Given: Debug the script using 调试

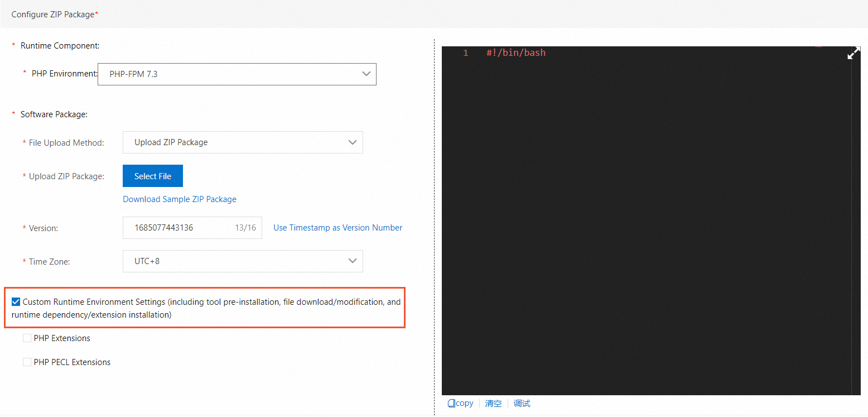Looking at the screenshot, I should 522,403.
